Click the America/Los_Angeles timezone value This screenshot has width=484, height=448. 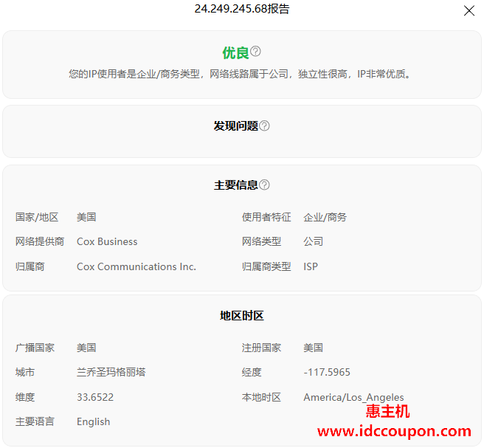[353, 397]
